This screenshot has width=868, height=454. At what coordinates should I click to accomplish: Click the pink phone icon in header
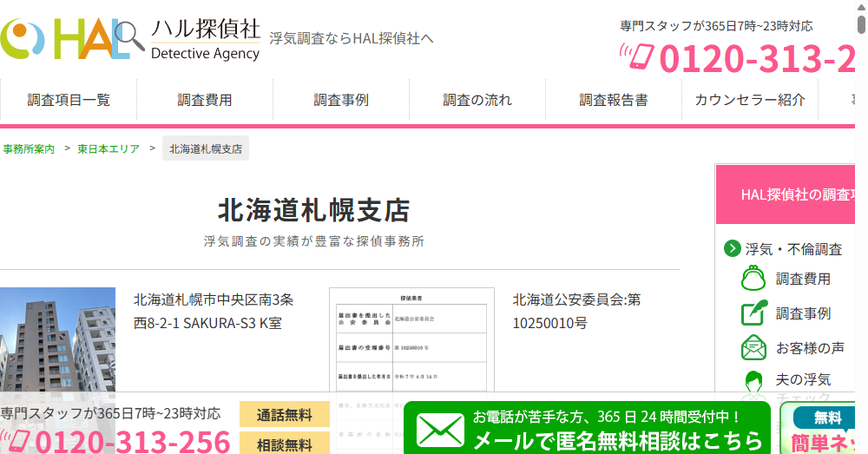coord(636,57)
